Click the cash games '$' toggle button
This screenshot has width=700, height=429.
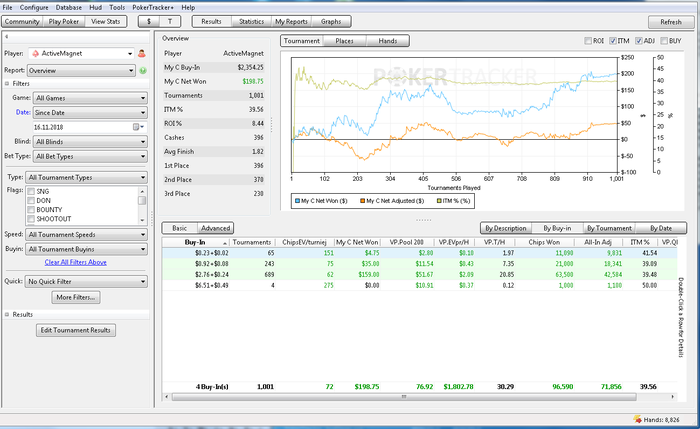pyautogui.click(x=149, y=21)
